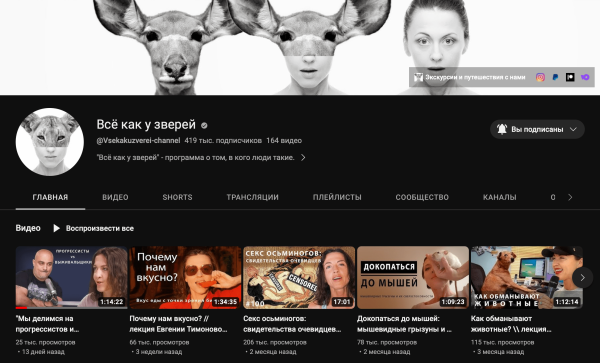Click '13 дней назад' upload date
Viewport: 600px width, 363px height.
[43, 352]
